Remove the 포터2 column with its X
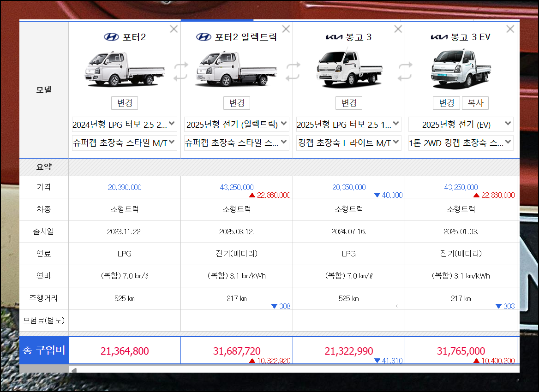The width and height of the screenshot is (539, 392). coord(174,29)
